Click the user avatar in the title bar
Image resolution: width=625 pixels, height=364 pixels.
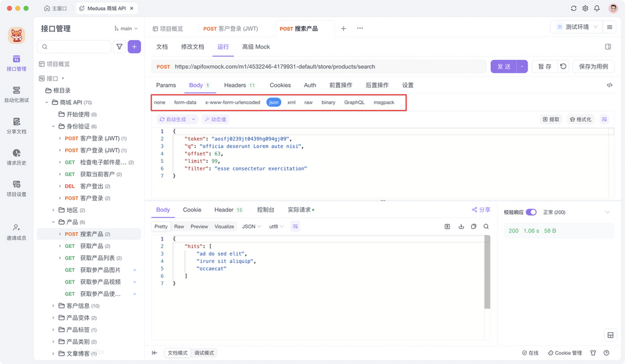coord(613,8)
